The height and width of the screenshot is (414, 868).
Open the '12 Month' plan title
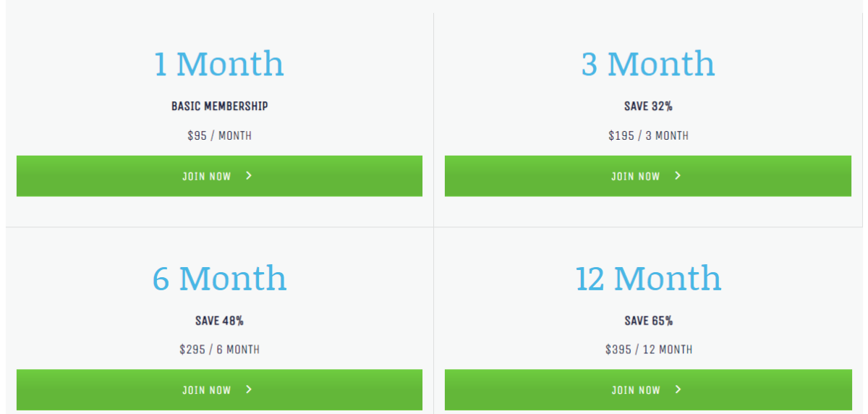coord(648,278)
